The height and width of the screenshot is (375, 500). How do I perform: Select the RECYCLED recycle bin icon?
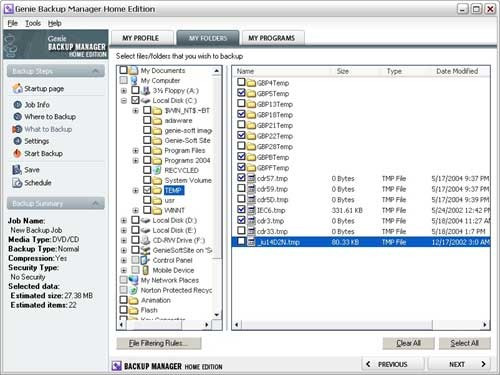click(157, 170)
